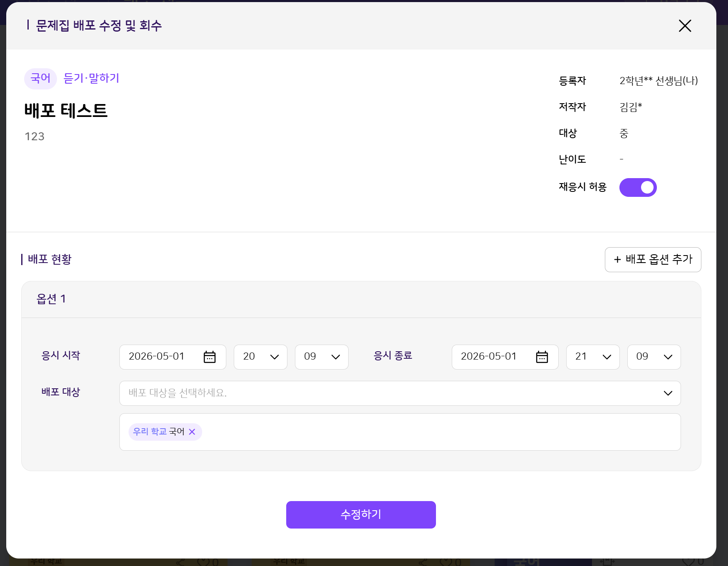Open the 응시 종료 calendar picker icon
Screen dimensions: 728x566
(x=542, y=357)
